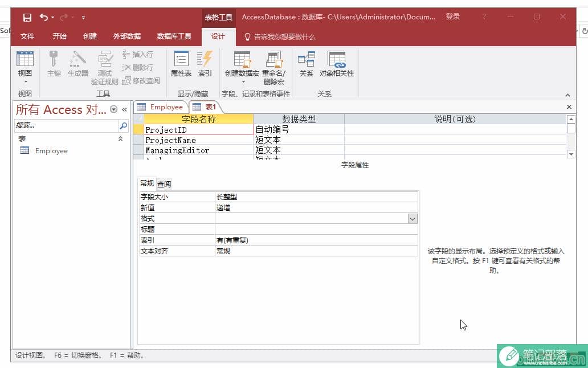
Task: Click the 字段大小 value 长整型
Action: click(x=316, y=197)
